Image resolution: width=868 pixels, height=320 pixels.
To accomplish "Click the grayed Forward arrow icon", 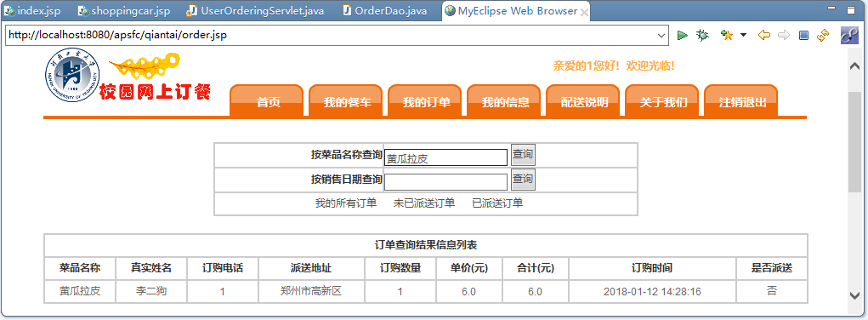I will pos(783,35).
